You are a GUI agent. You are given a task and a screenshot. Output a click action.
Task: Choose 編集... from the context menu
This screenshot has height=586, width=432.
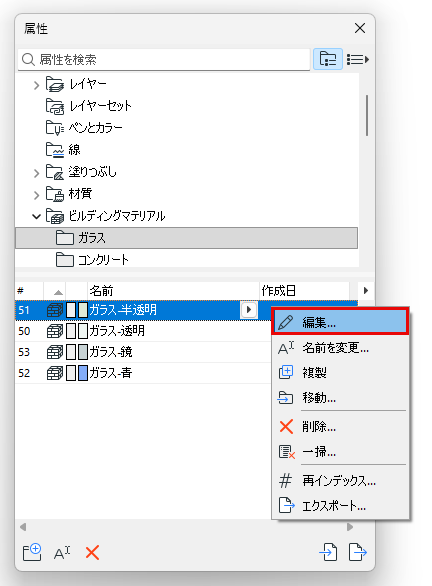click(x=340, y=321)
